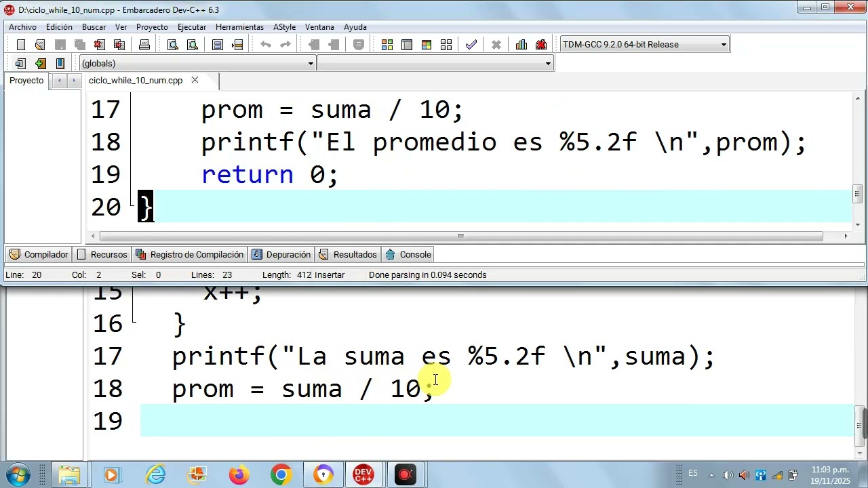Switch to the Proyecto side tab

pos(26,81)
